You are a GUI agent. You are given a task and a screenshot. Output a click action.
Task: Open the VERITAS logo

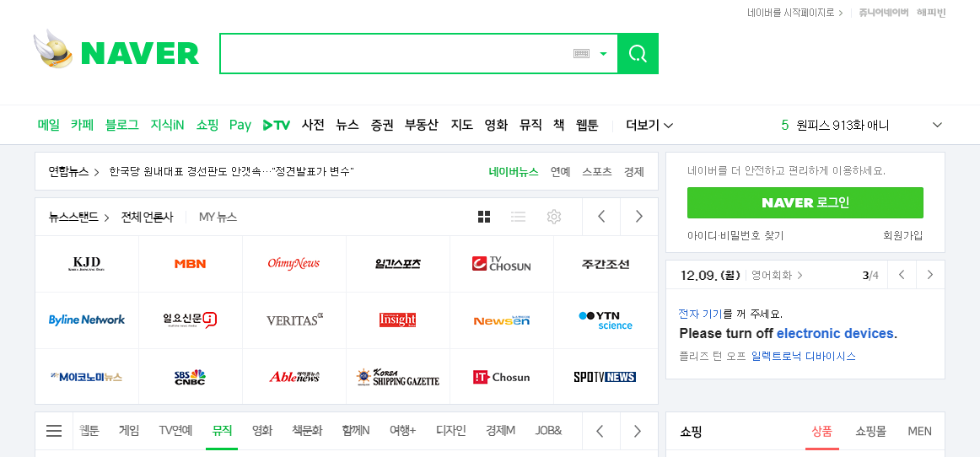(294, 320)
